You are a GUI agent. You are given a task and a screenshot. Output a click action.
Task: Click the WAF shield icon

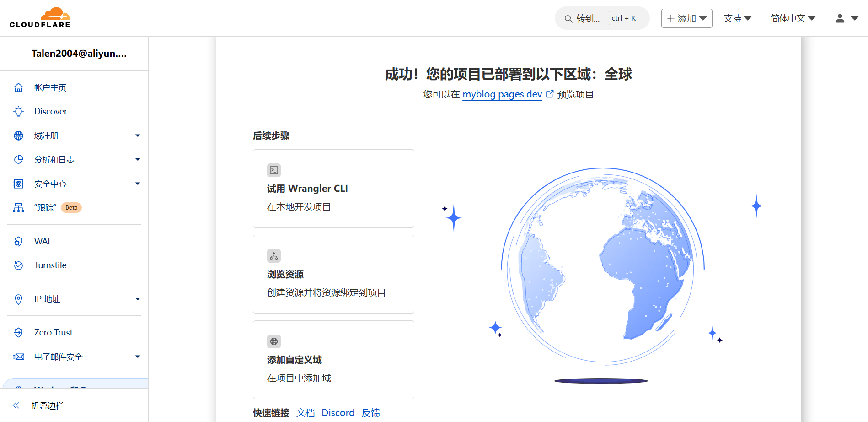click(x=18, y=241)
